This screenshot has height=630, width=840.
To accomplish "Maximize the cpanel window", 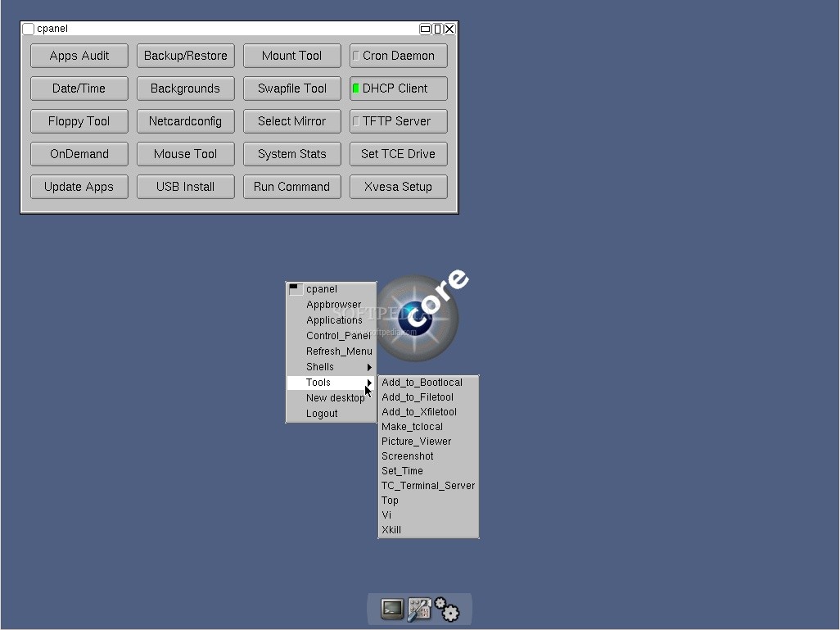I will pos(437,29).
